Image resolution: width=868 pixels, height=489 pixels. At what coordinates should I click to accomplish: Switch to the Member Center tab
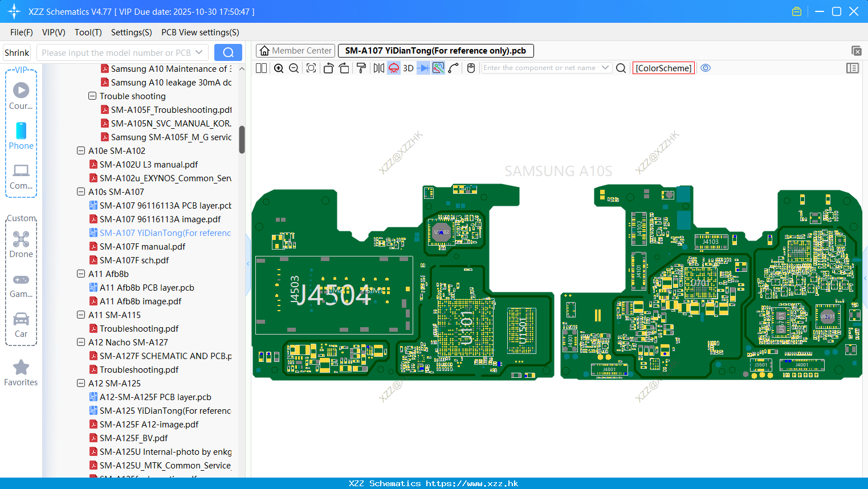296,51
